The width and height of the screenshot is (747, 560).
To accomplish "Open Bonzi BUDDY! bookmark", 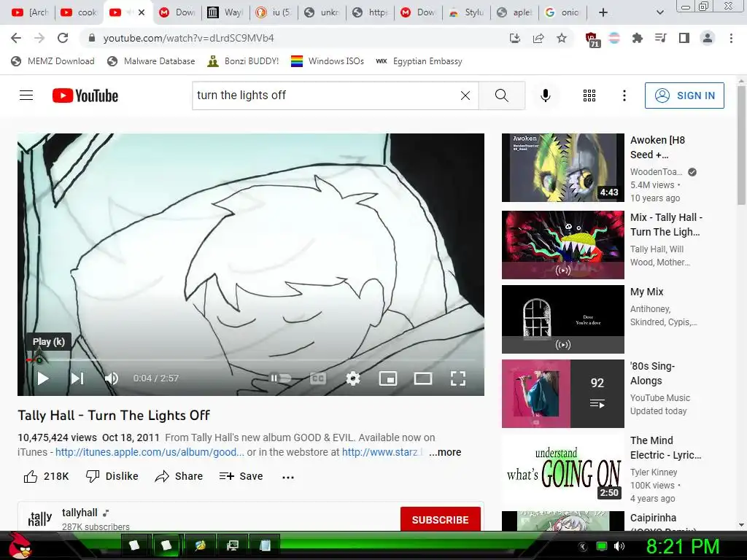I will click(x=243, y=61).
